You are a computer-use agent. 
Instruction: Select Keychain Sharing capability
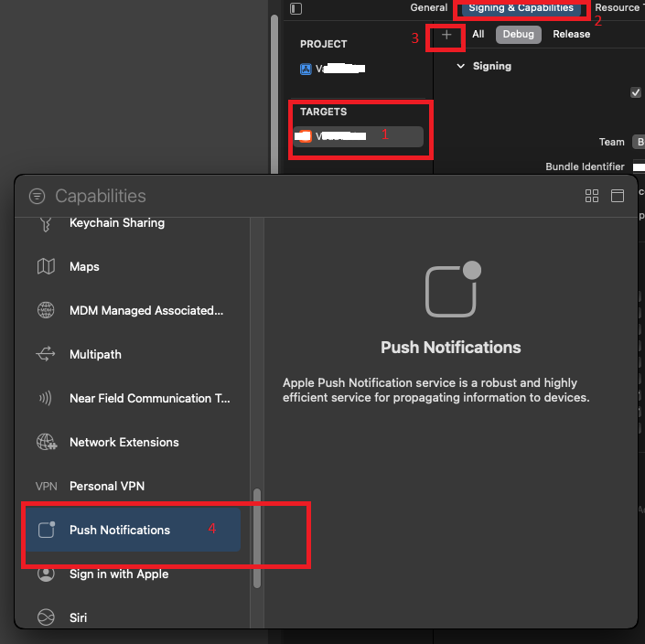tap(133, 223)
